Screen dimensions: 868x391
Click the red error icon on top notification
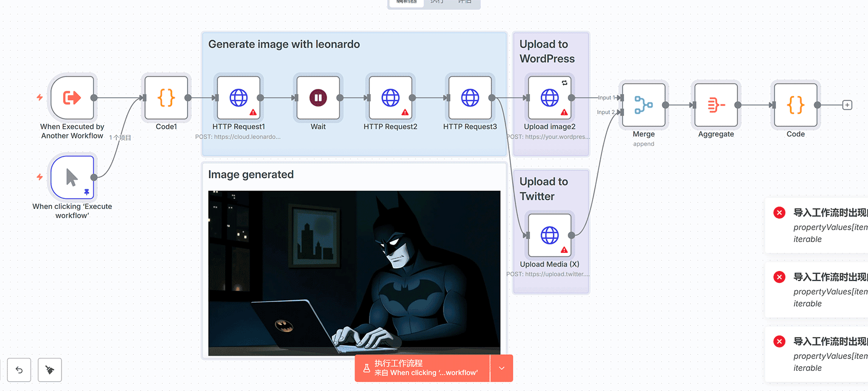779,213
